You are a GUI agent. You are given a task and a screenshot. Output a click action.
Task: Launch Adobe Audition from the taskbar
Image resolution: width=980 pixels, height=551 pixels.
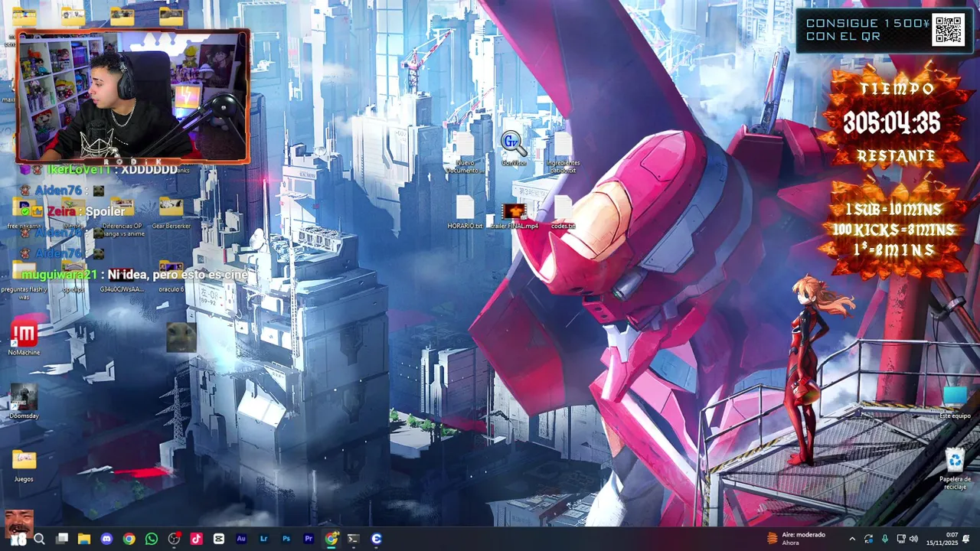point(241,539)
